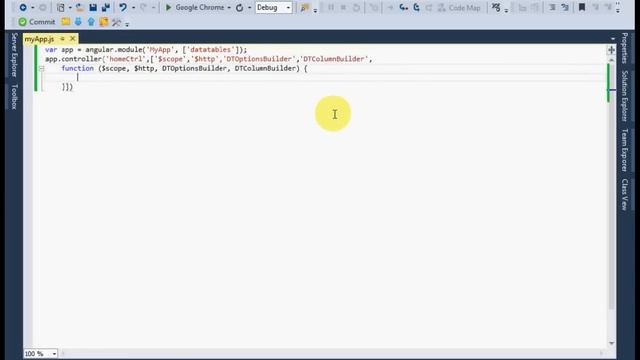Open the New Project icon dropdown arrow

coord(70,7)
